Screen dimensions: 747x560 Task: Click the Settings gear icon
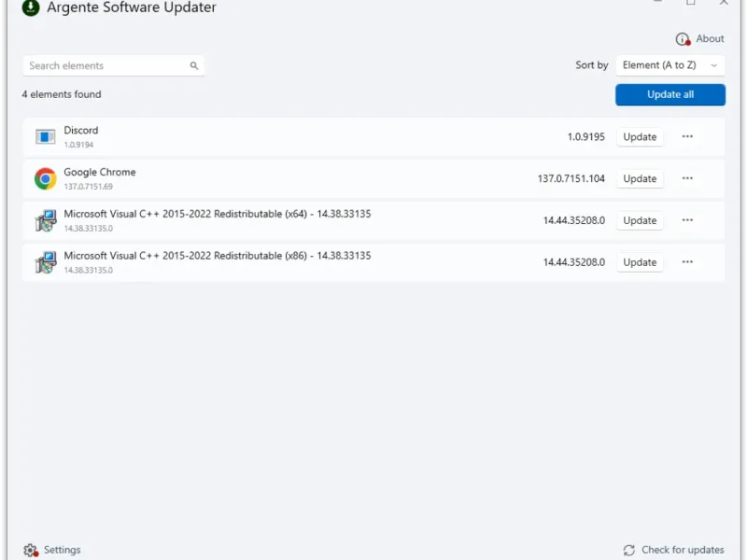coord(31,550)
